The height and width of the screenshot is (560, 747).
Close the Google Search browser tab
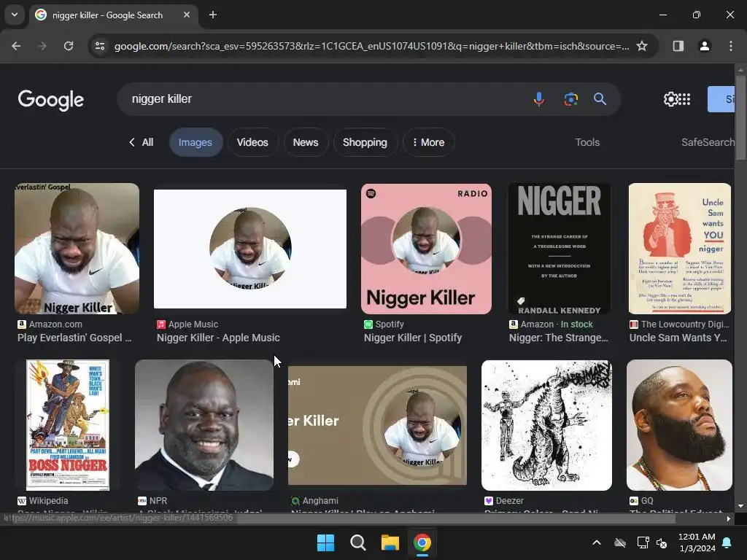click(187, 15)
